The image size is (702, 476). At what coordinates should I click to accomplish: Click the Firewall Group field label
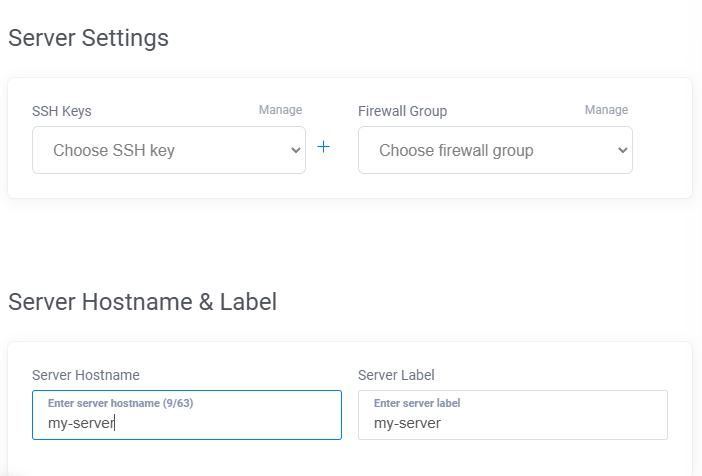click(x=402, y=111)
